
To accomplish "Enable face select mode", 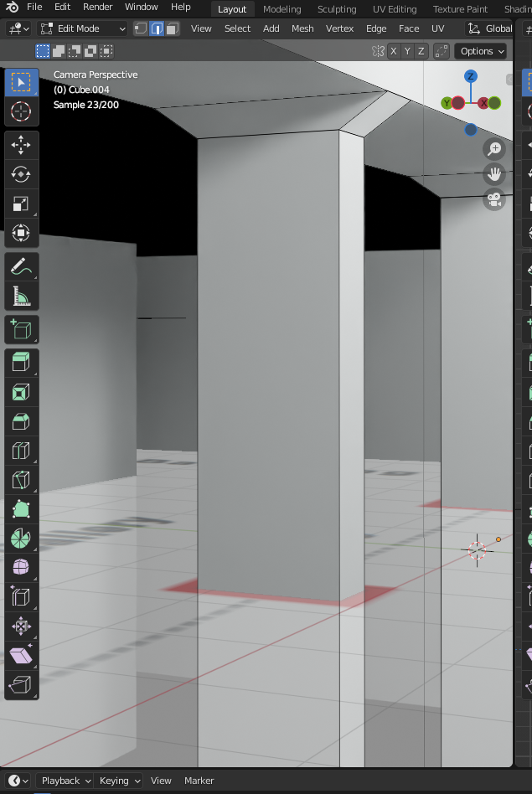I will (x=173, y=28).
